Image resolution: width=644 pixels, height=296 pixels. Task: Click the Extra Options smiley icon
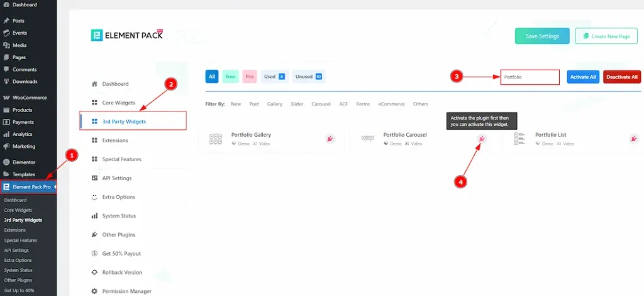click(94, 197)
